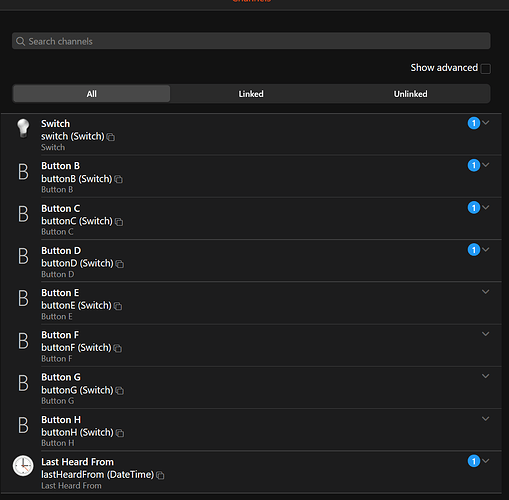
Task: Copy the buttonB channel ID icon
Action: [x=118, y=179]
